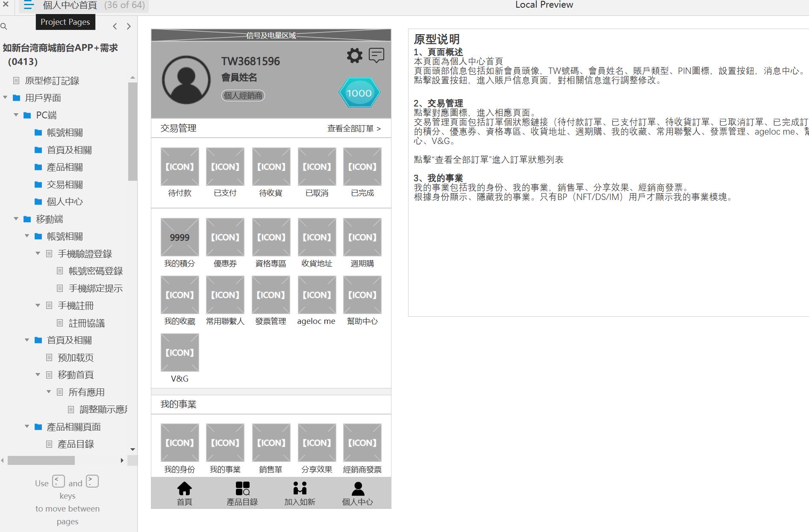Open the 手機綁定提示 page

pos(95,288)
